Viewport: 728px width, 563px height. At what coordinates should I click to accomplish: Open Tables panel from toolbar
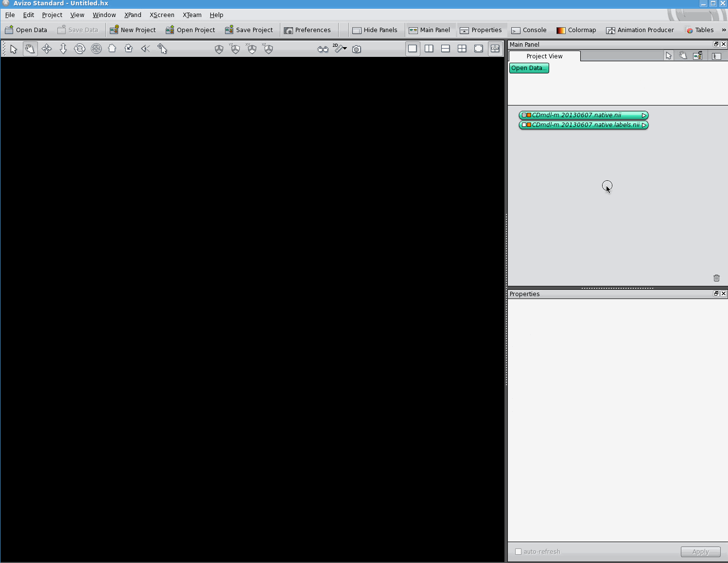[699, 30]
